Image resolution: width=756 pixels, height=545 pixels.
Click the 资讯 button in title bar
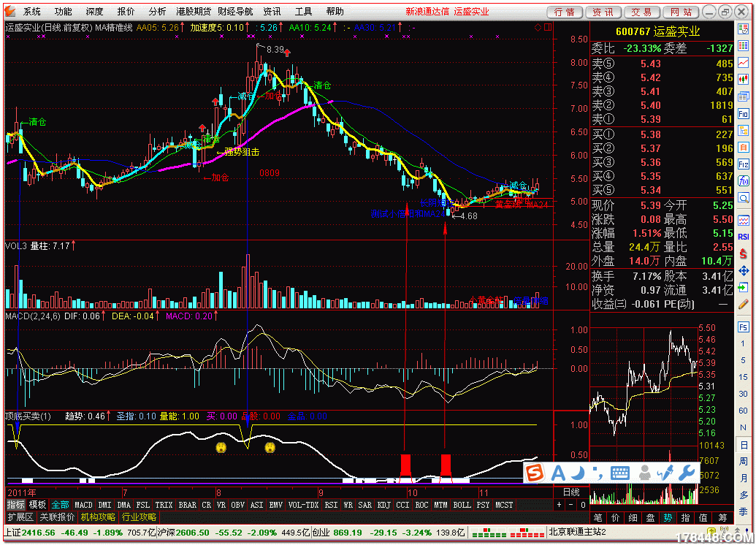pos(603,12)
